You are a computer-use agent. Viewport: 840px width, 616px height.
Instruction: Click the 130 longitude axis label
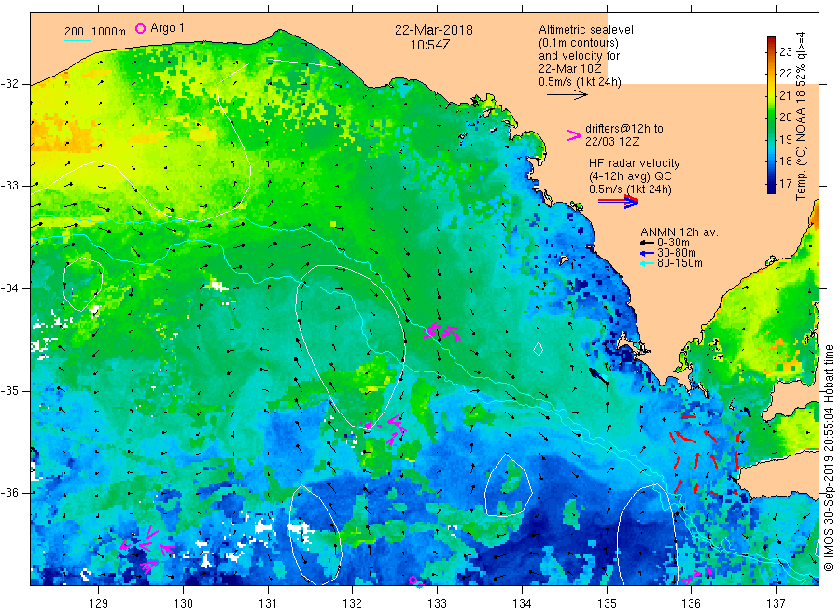tap(183, 604)
